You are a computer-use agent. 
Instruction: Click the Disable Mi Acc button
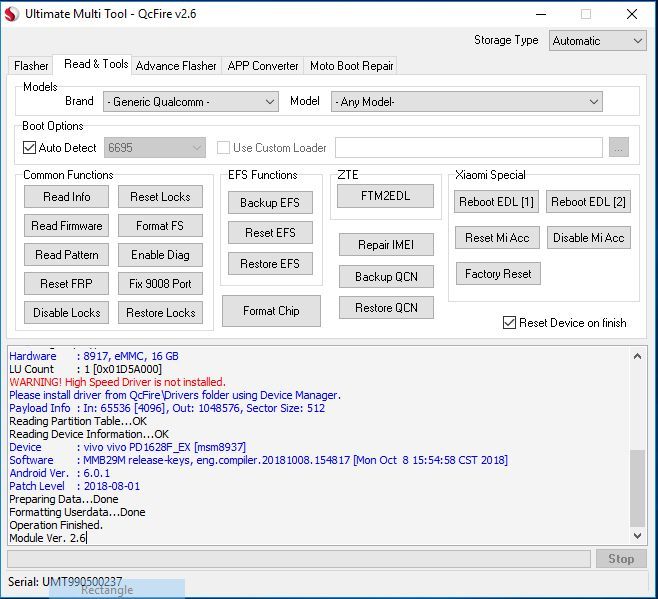click(x=589, y=238)
